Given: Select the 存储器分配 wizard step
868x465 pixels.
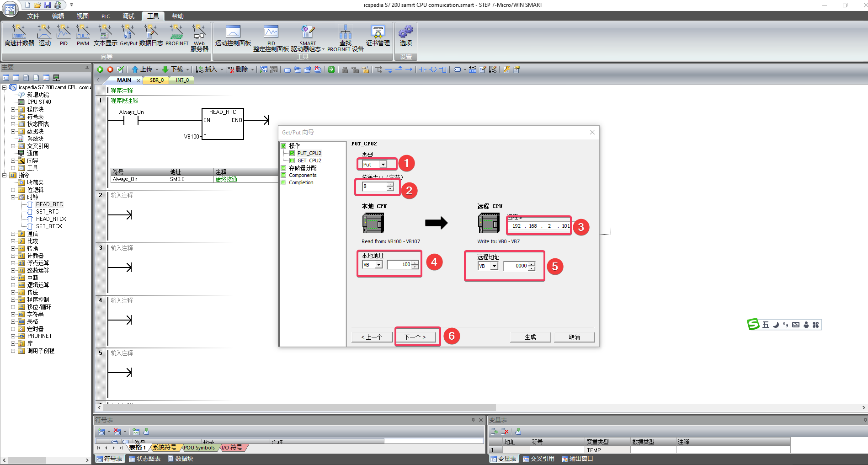Looking at the screenshot, I should click(303, 168).
